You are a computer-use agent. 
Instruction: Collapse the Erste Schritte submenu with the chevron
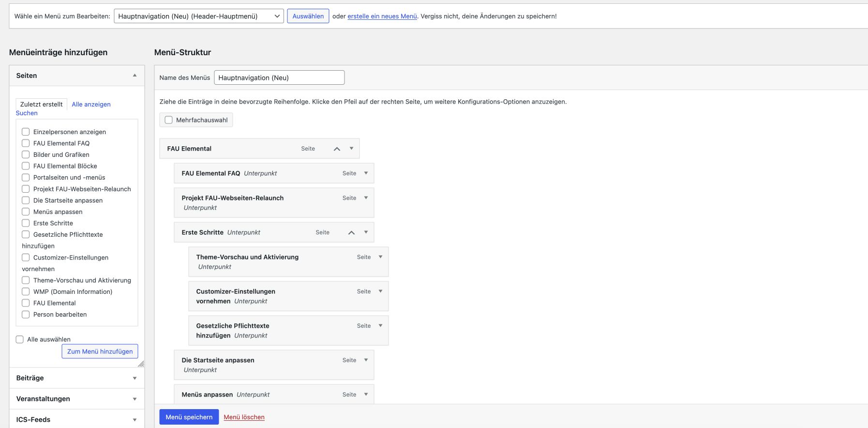pos(351,232)
